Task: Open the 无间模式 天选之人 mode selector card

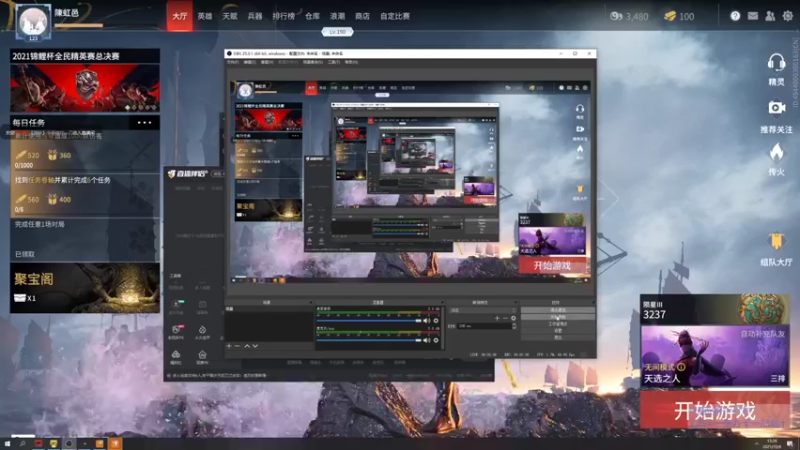Action: pyautogui.click(x=714, y=356)
